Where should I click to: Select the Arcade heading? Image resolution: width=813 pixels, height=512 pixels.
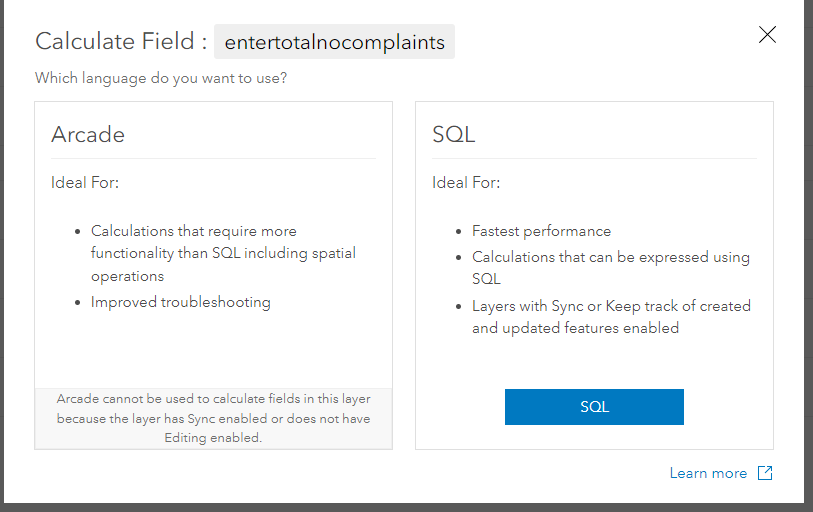point(88,134)
